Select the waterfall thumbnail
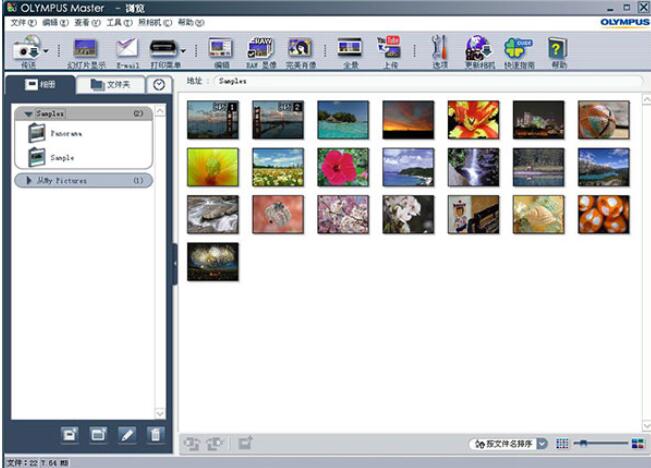This screenshot has height=468, width=651. point(473,167)
